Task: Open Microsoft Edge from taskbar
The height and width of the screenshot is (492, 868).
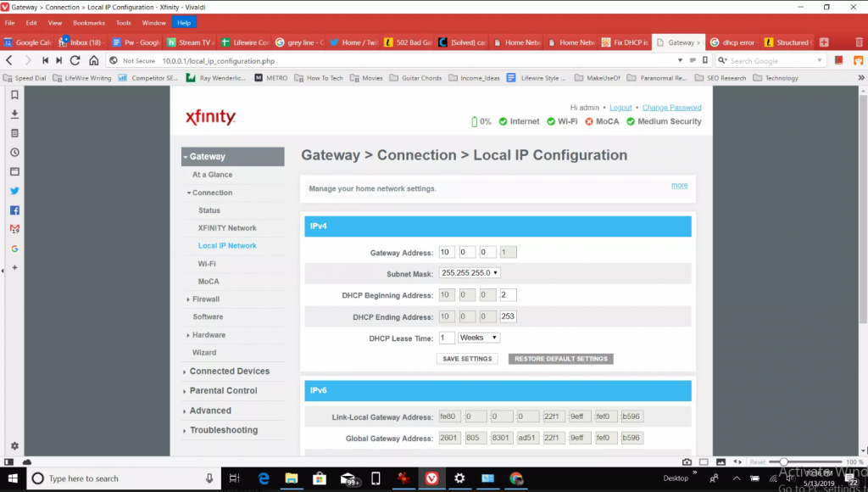Action: [x=264, y=478]
